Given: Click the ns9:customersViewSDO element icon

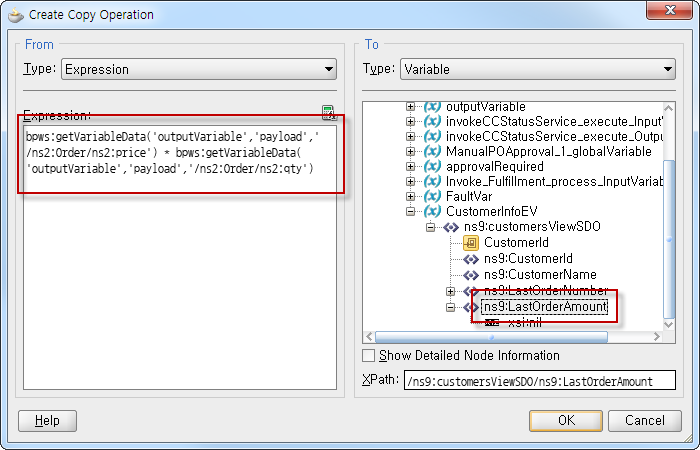Looking at the screenshot, I should 451,227.
